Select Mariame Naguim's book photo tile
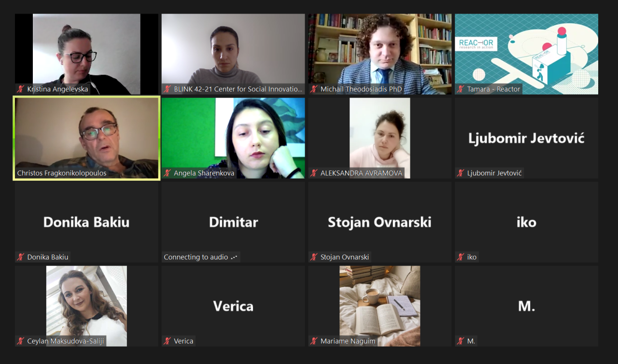Image resolution: width=618 pixels, height=364 pixels. (x=380, y=306)
